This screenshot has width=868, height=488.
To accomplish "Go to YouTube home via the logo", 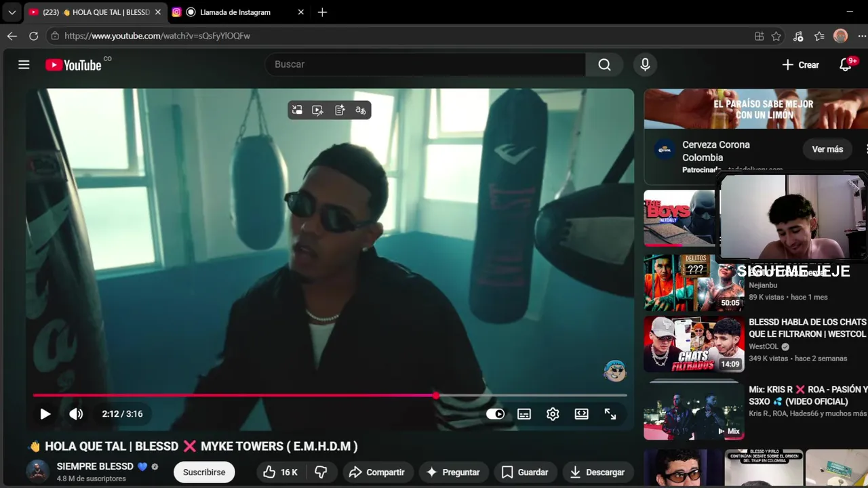I will [x=73, y=64].
